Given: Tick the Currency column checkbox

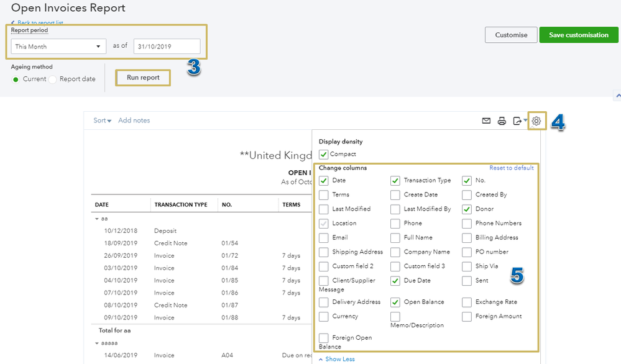Looking at the screenshot, I should (x=323, y=316).
